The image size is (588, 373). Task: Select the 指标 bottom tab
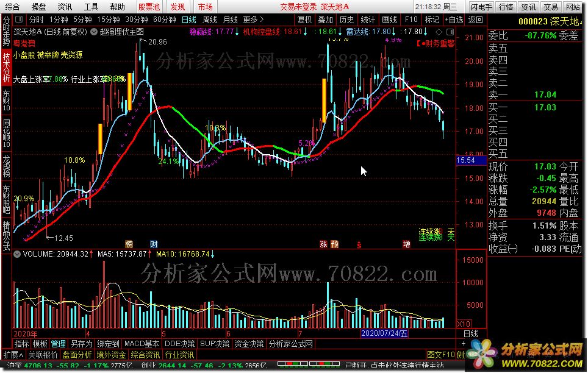[x=21, y=343]
